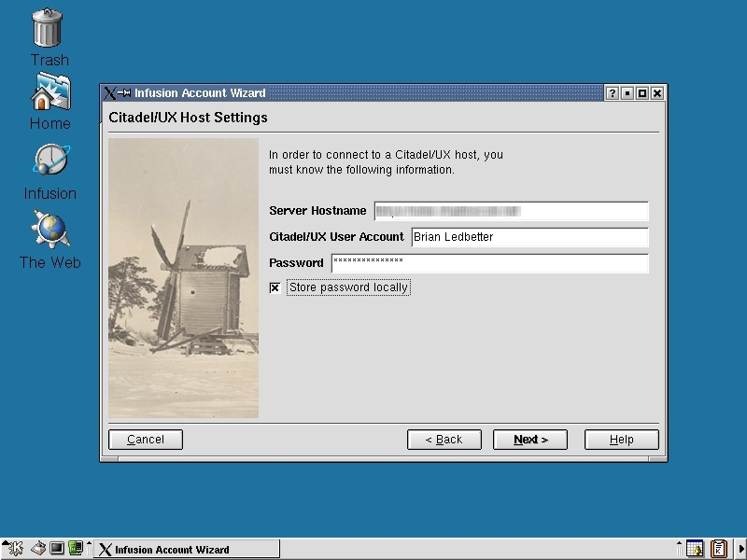Open the KDE K menu in the panel
The width and height of the screenshot is (747, 560).
pyautogui.click(x=14, y=549)
